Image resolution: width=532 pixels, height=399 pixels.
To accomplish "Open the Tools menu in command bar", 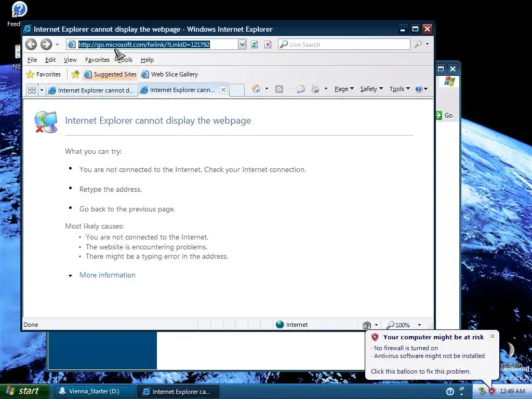I will (x=400, y=89).
